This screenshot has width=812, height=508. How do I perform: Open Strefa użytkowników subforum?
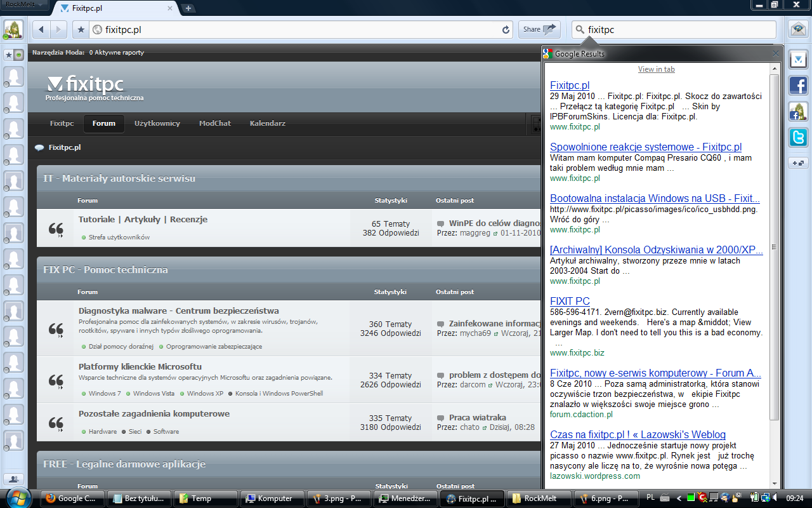click(x=119, y=237)
